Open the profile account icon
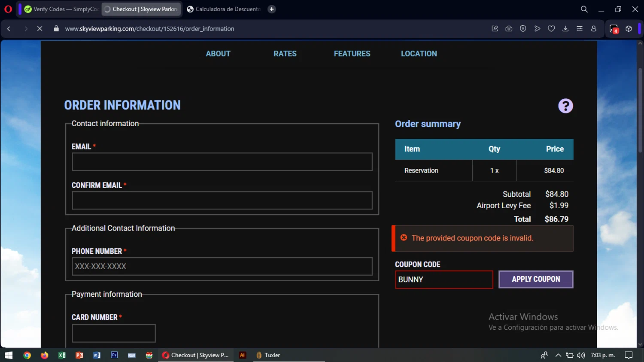Screen dimensions: 644x362 tap(594, 29)
